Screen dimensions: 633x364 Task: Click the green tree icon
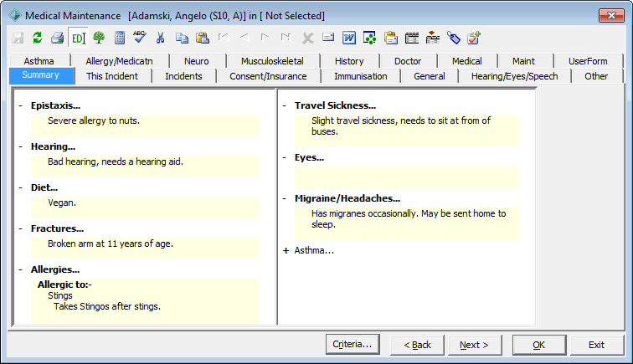pos(99,38)
